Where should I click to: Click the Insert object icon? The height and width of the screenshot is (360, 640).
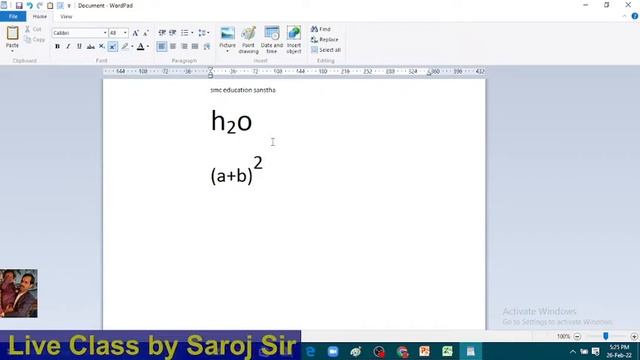tap(294, 40)
